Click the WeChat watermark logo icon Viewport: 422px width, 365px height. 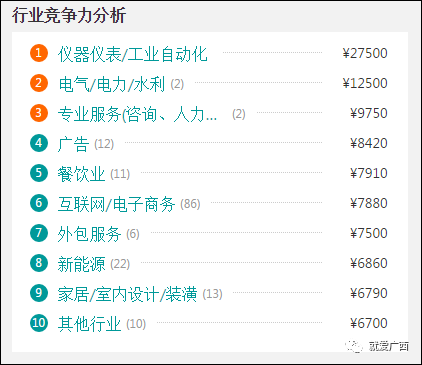pos(354,346)
